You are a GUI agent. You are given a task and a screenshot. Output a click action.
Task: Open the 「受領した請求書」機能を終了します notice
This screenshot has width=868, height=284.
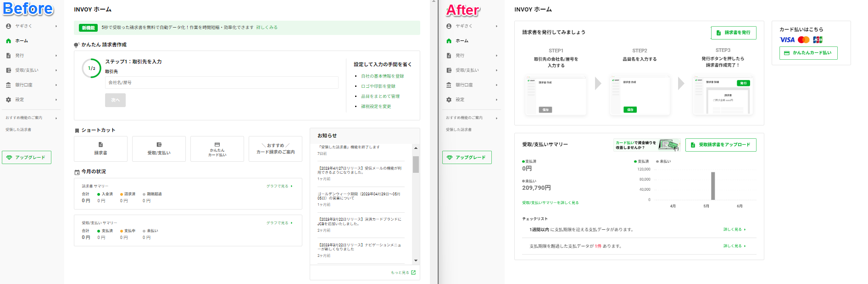(x=348, y=147)
